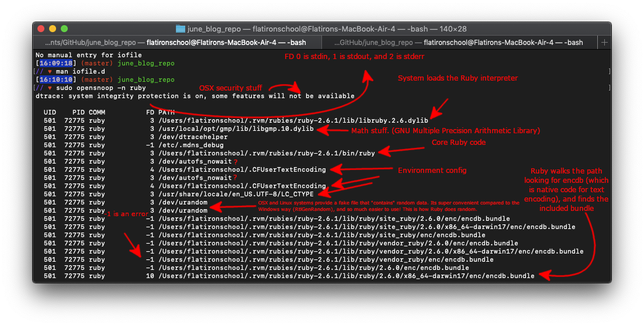644x326 pixels.
Task: Switch to the second june_blog_repo bash tab
Action: click(458, 43)
